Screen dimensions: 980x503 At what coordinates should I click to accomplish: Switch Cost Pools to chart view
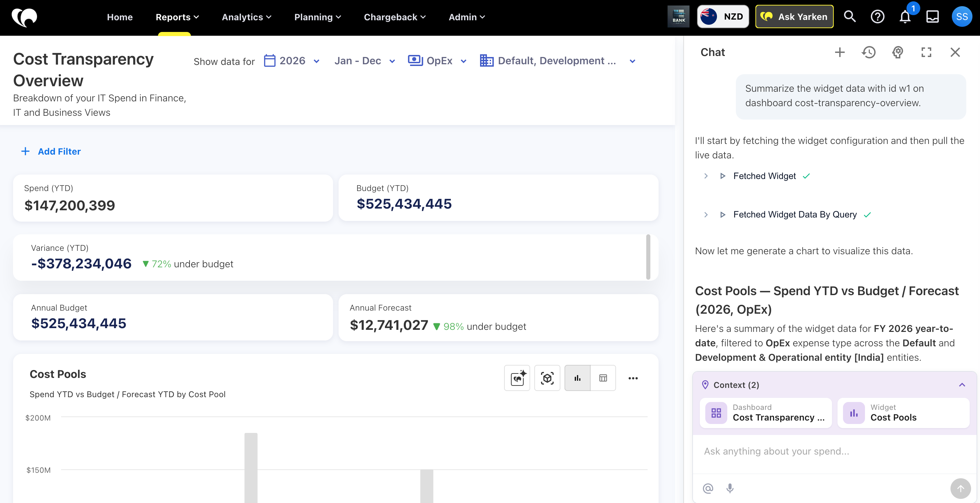pyautogui.click(x=577, y=378)
